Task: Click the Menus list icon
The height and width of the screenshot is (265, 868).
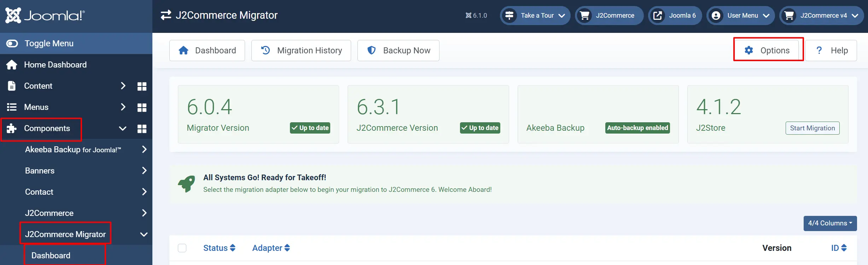Action: point(12,107)
